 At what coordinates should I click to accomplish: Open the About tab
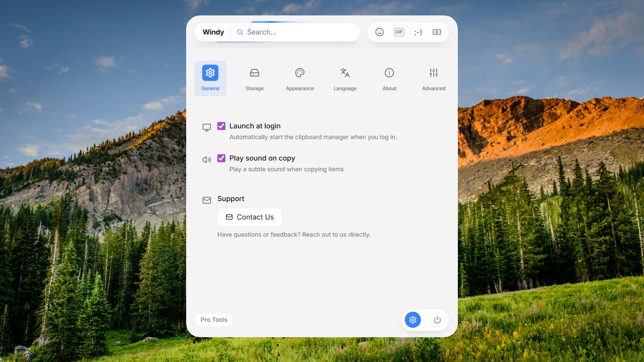coord(389,78)
